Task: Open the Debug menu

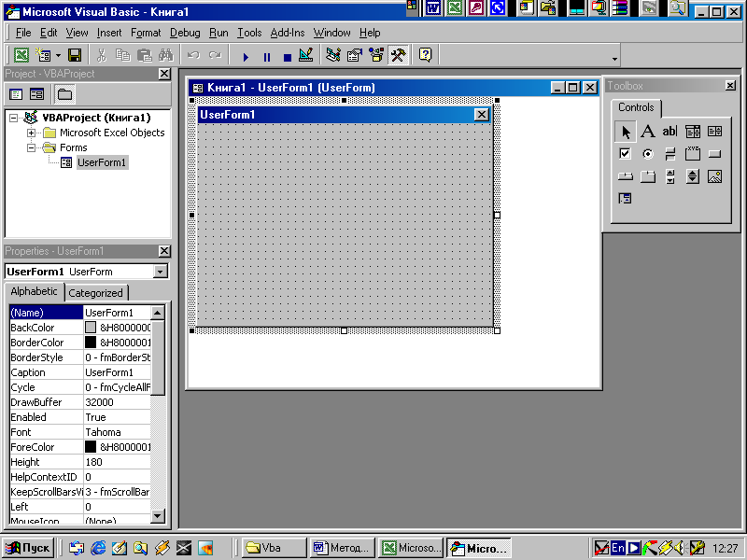Action: 185,33
